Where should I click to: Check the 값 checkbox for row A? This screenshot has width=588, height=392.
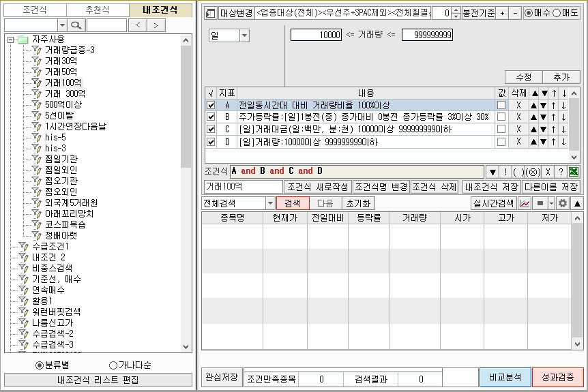(501, 105)
